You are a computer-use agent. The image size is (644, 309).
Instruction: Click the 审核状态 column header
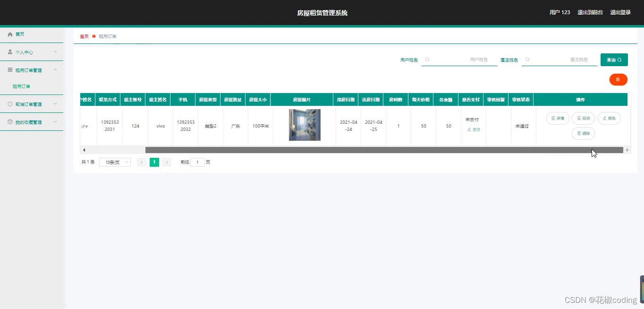click(521, 100)
